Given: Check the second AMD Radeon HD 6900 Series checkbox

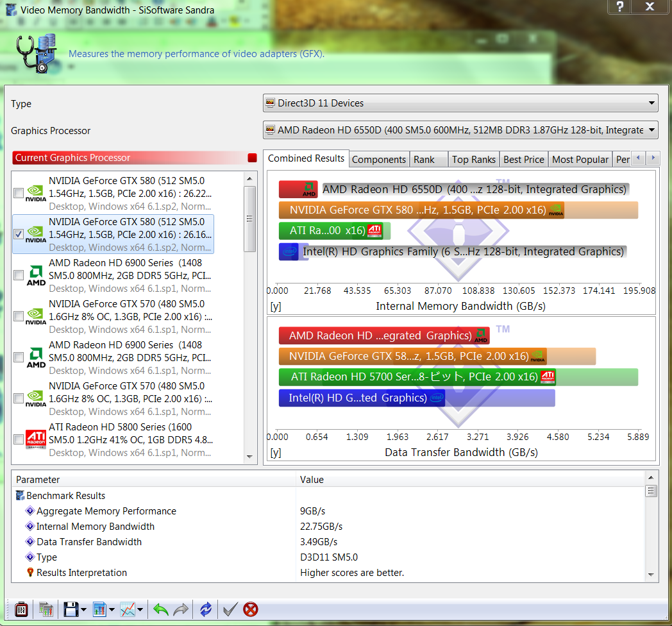Looking at the screenshot, I should pos(19,357).
